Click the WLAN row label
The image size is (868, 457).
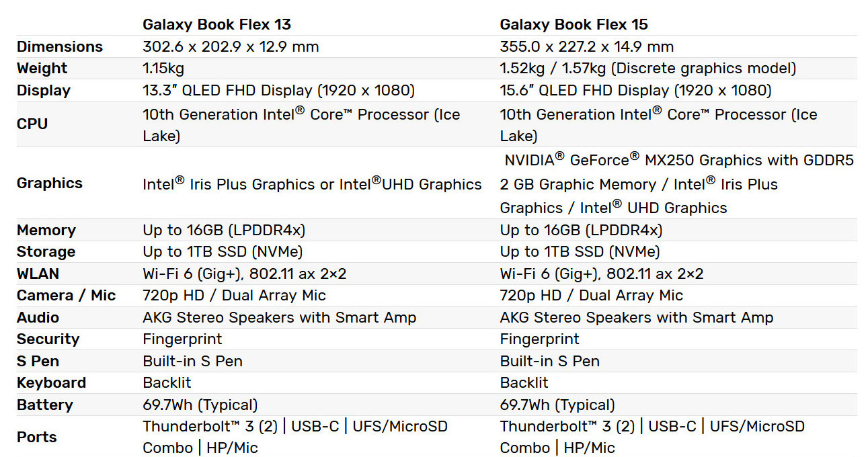tap(38, 274)
